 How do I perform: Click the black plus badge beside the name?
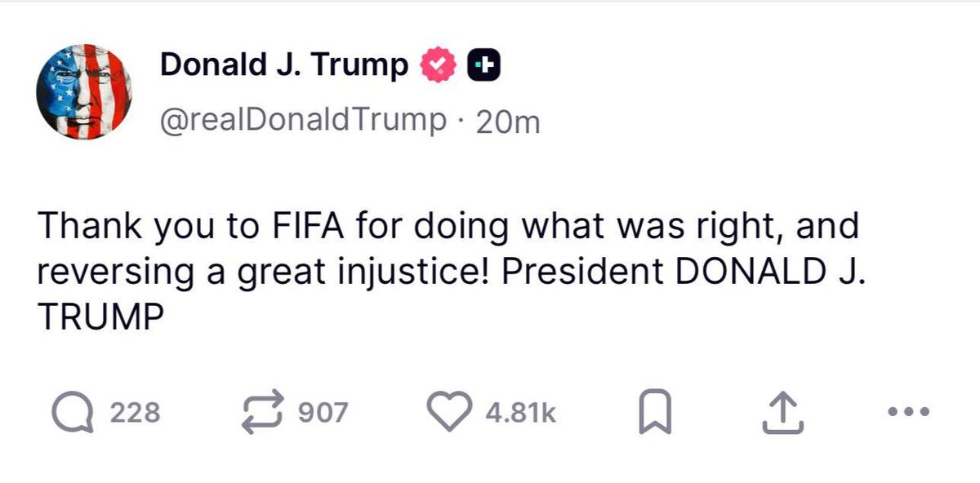tap(483, 65)
